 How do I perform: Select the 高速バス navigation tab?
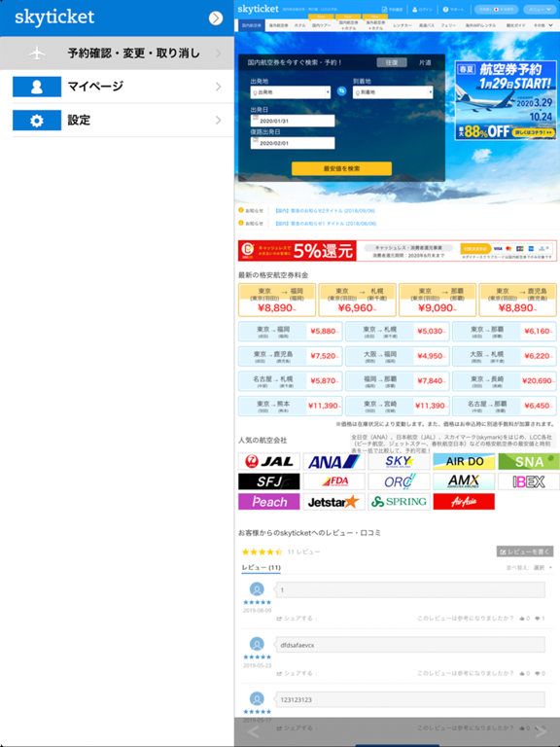coord(426,25)
